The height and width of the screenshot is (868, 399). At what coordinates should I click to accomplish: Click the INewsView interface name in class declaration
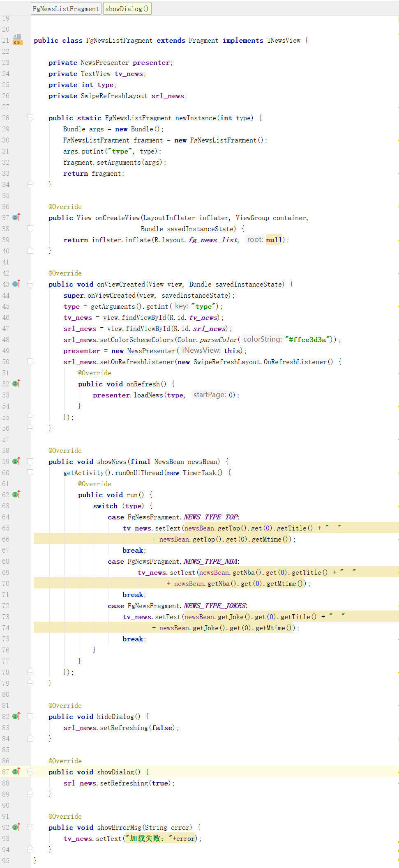(x=284, y=40)
